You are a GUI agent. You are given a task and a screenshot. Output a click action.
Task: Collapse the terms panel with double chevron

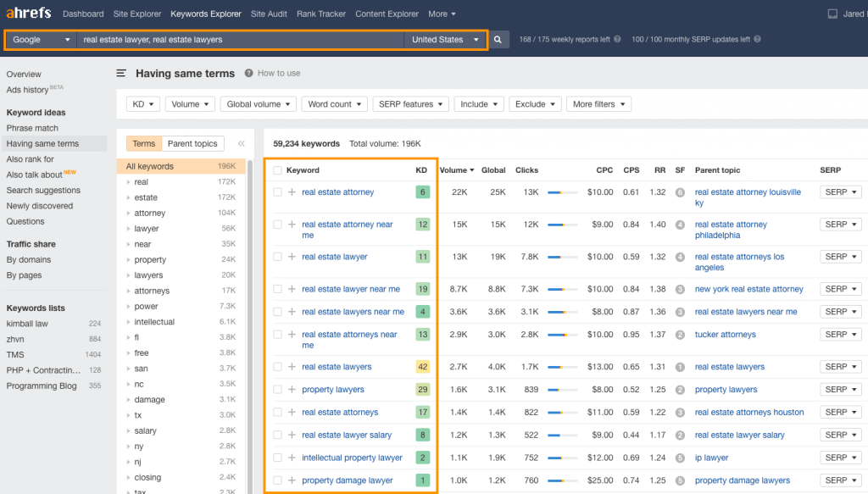[242, 144]
